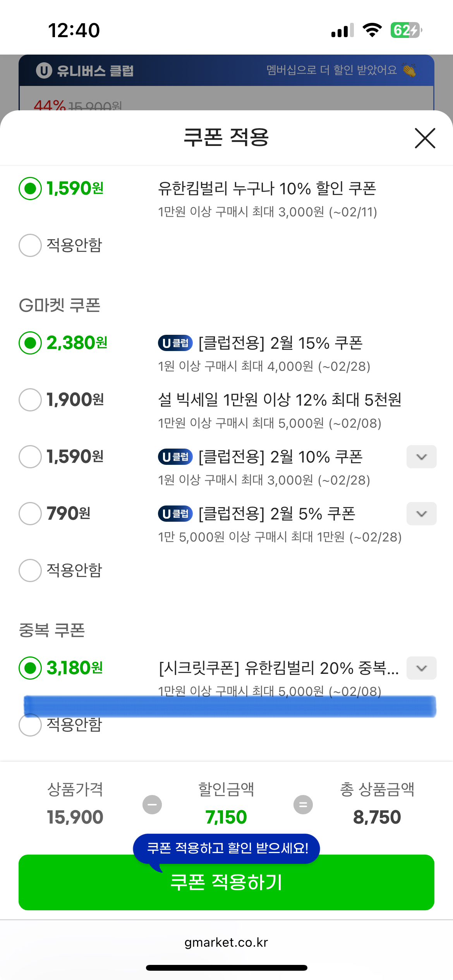Tap the 멤버십으로 더 할인 받았어요 banner text
Viewport: 453px width, 980px height.
pyautogui.click(x=331, y=70)
